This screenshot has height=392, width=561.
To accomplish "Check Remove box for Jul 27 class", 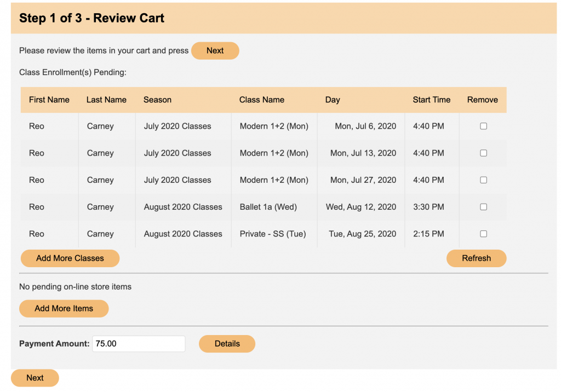I will click(x=483, y=180).
